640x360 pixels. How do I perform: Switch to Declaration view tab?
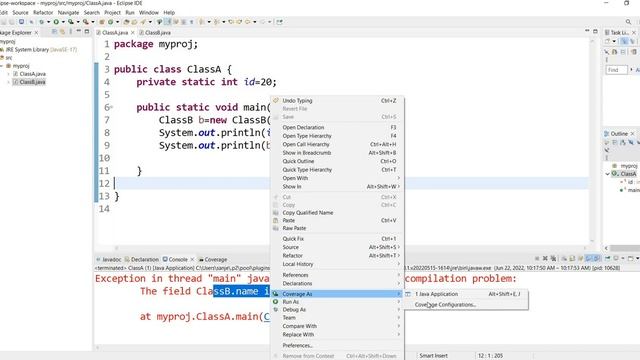tap(142, 260)
